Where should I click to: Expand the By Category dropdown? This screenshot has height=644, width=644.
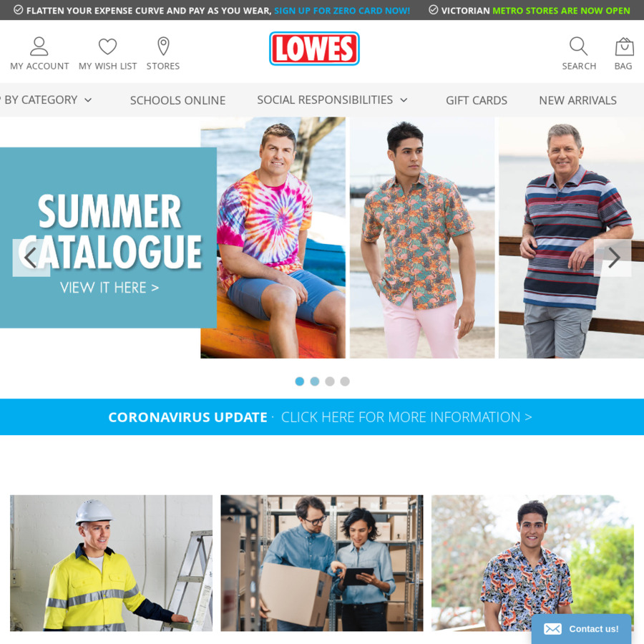47,99
